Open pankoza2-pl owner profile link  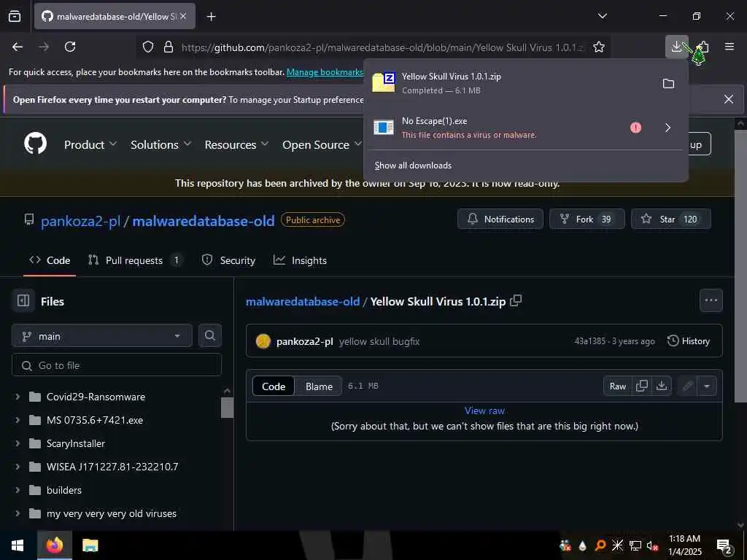pos(80,221)
